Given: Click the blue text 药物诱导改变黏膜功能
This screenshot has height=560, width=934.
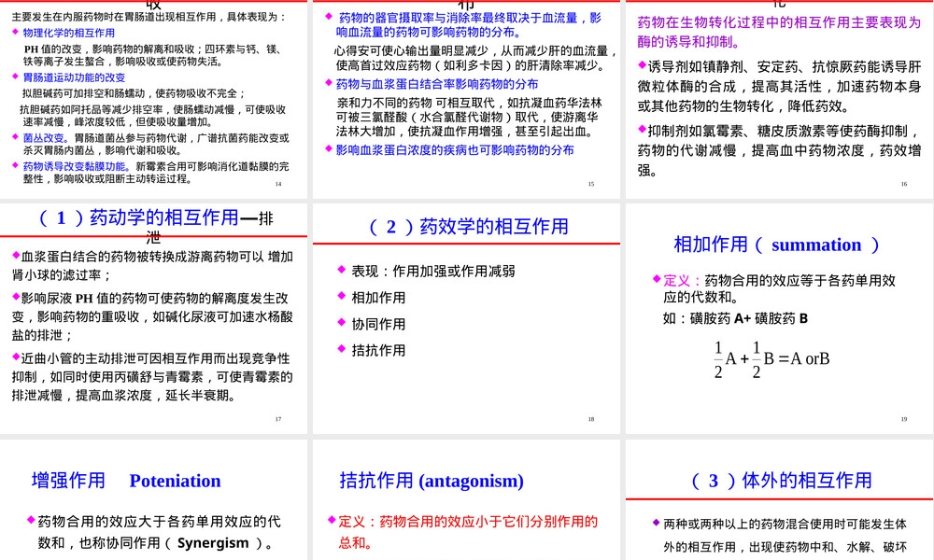Looking at the screenshot, I should click(77, 167).
